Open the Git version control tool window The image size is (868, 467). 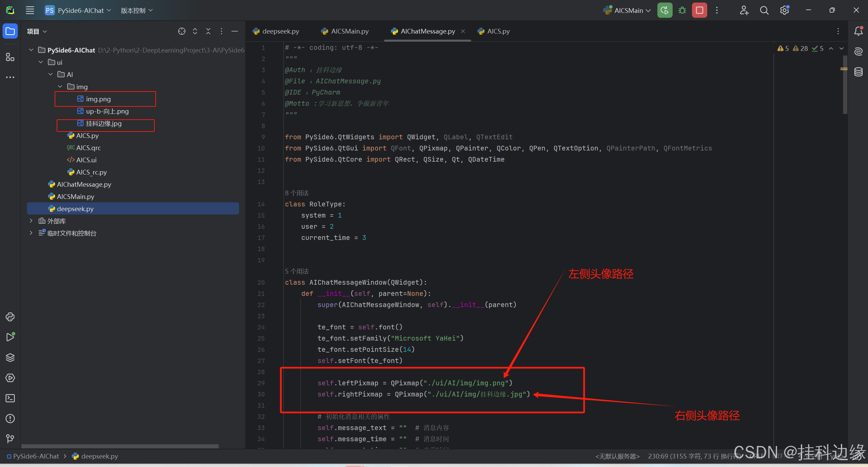tap(10, 439)
